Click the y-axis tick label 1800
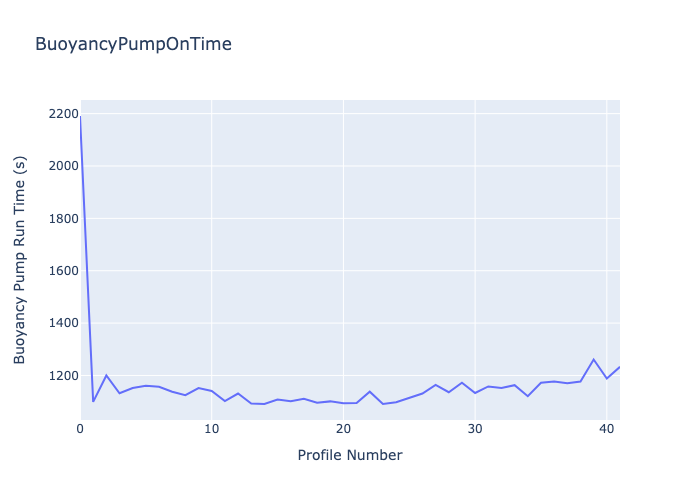 pos(63,219)
